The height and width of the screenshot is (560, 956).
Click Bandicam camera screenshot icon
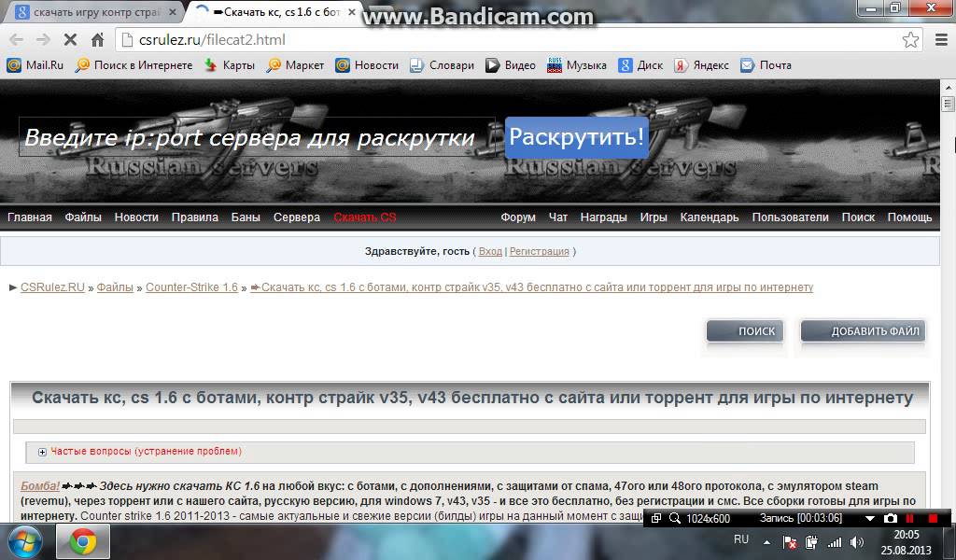pos(890,518)
